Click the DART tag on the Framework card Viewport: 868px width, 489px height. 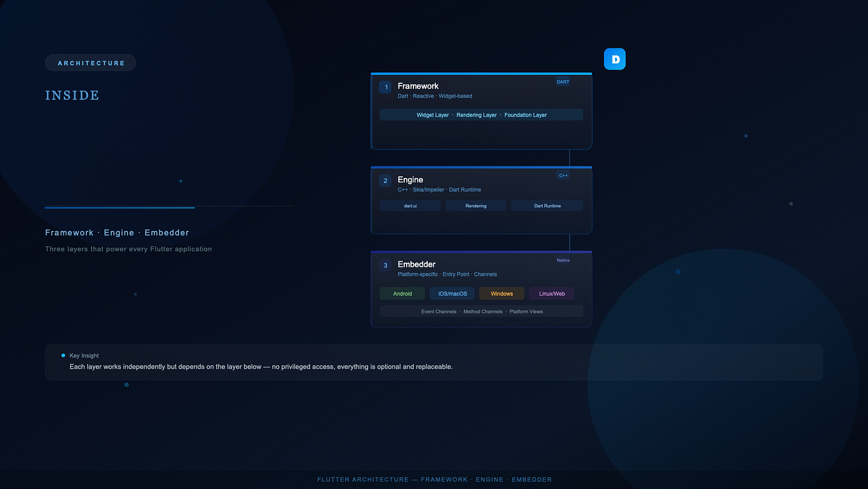point(563,82)
